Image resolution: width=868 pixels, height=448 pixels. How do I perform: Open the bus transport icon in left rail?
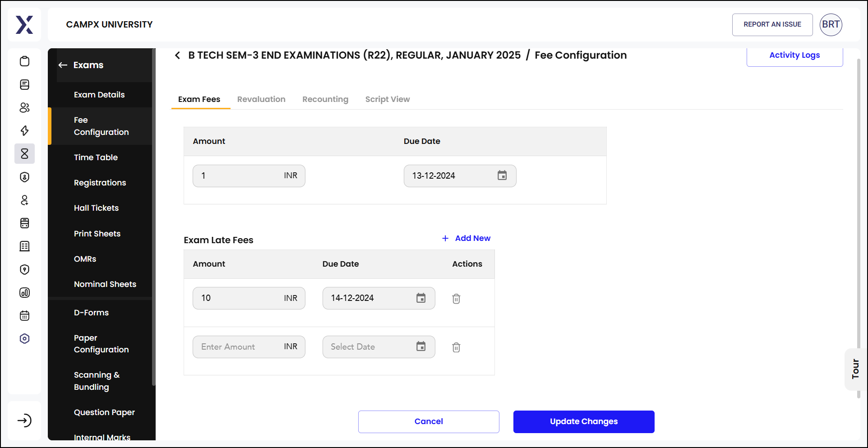[x=25, y=223]
